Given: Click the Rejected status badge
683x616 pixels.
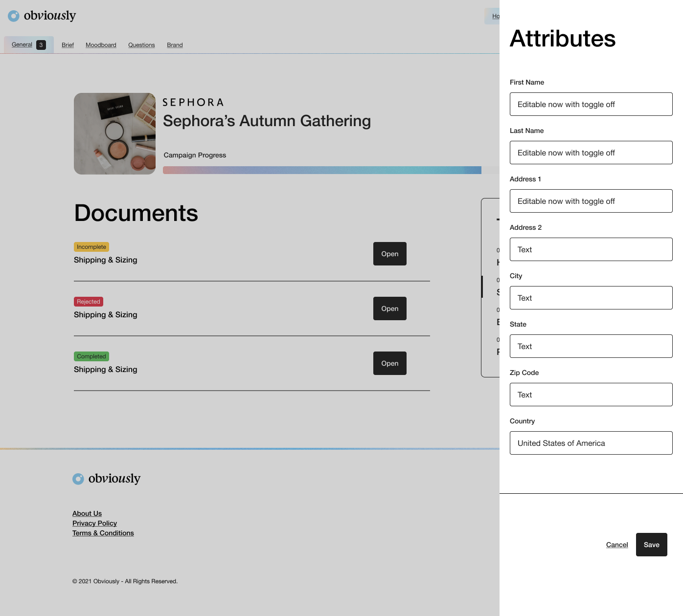Looking at the screenshot, I should [89, 302].
